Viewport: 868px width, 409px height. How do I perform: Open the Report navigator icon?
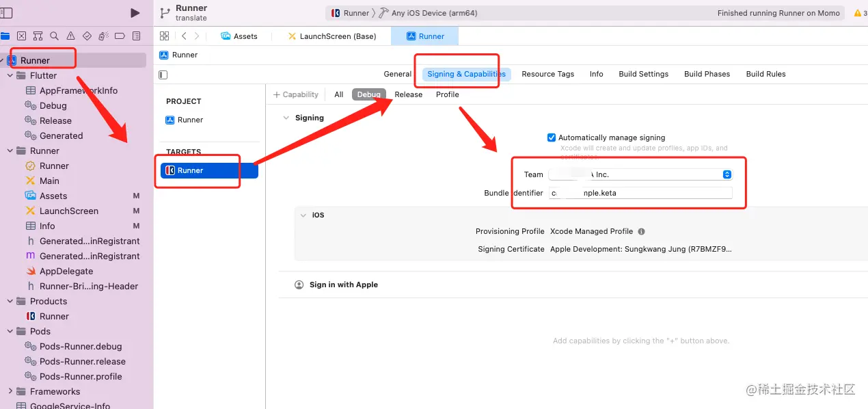[x=136, y=36]
